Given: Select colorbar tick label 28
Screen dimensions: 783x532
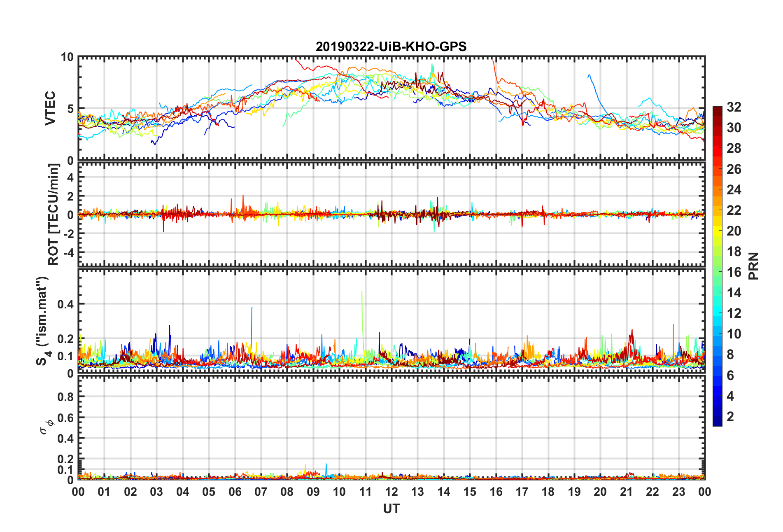Looking at the screenshot, I should coord(734,148).
